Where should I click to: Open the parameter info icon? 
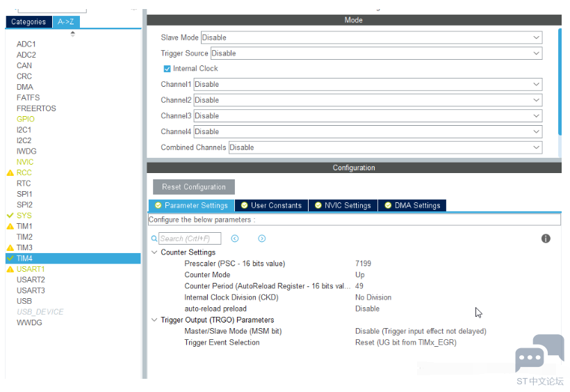tap(546, 238)
